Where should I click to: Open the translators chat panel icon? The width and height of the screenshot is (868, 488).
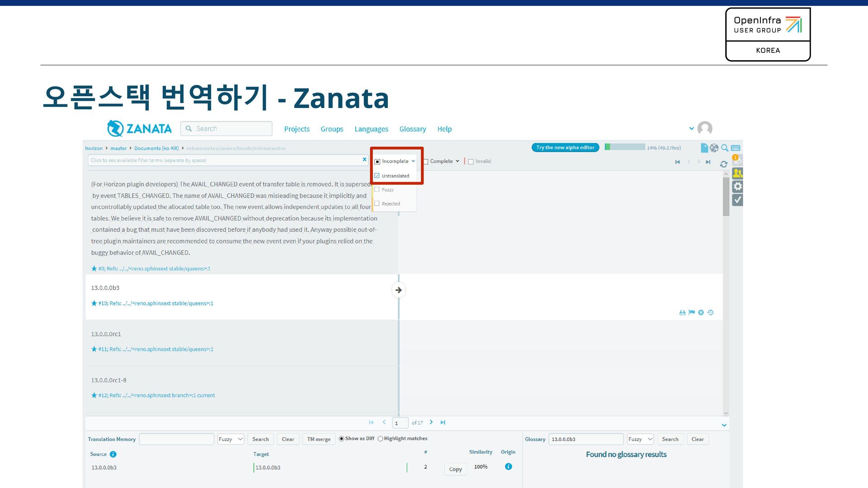point(737,173)
